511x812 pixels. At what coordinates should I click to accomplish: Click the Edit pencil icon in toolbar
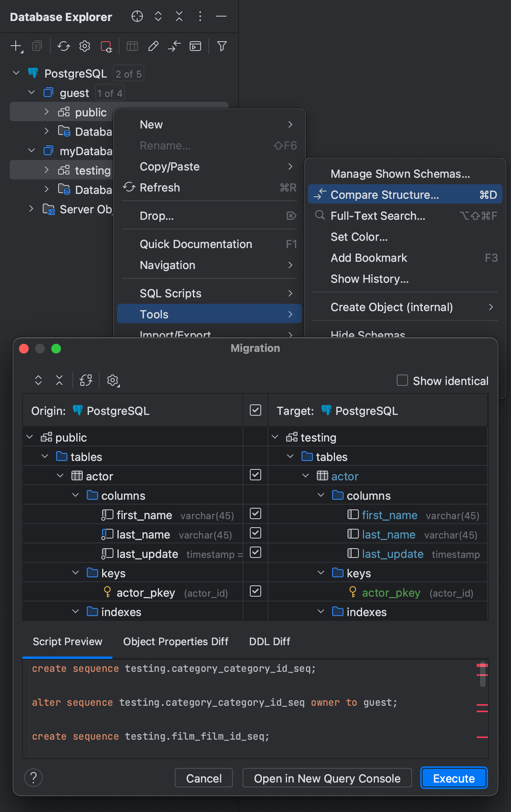tap(153, 46)
